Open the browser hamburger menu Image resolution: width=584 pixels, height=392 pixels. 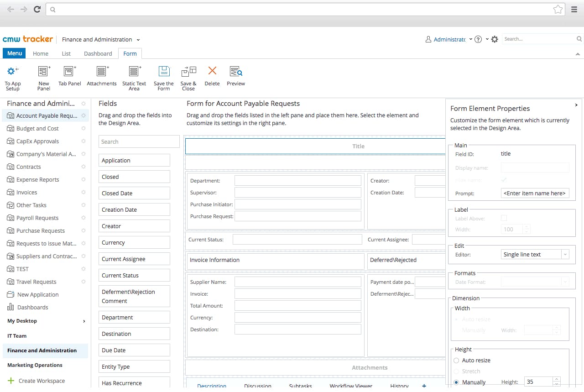[574, 9]
